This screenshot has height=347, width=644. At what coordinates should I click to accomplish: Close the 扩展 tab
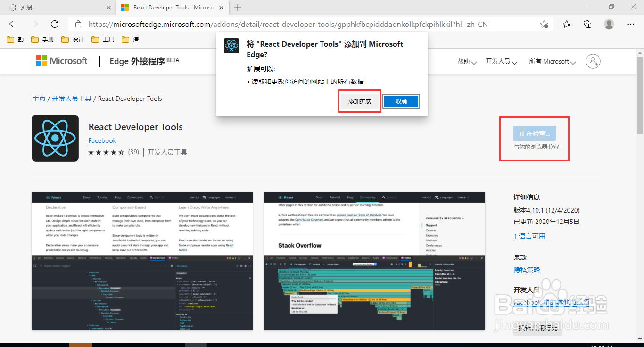coord(108,8)
